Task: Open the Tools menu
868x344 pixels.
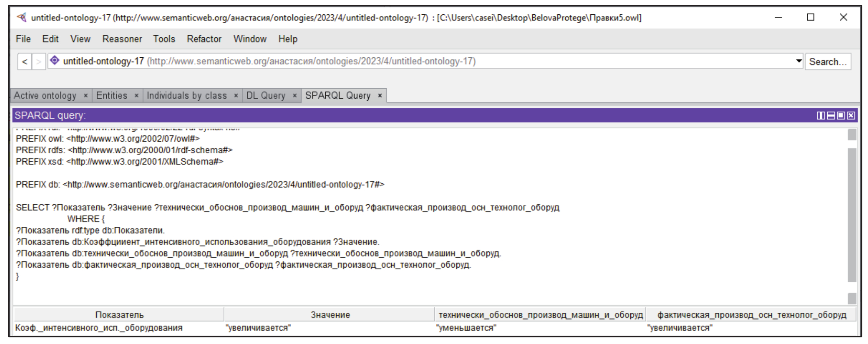Action: coord(164,39)
